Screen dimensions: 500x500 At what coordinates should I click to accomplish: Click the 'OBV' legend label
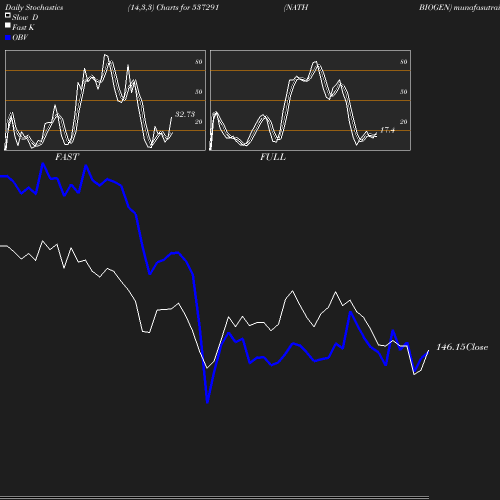(x=20, y=38)
